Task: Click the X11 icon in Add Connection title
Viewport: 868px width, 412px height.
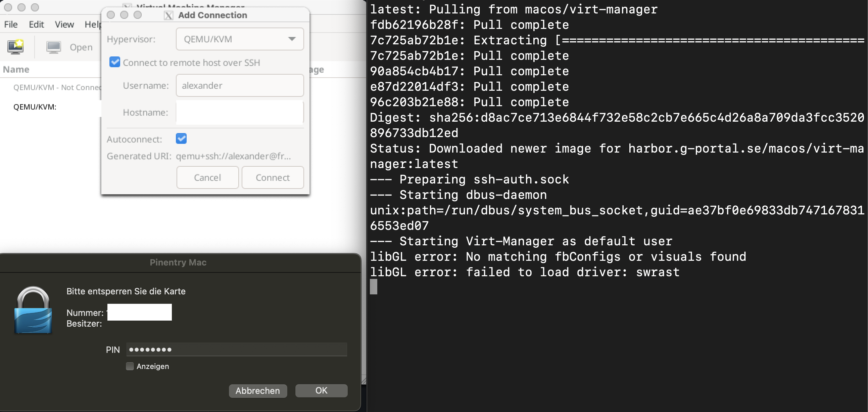Action: pos(168,15)
